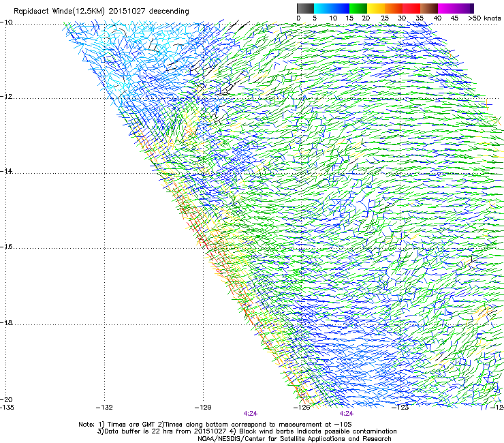
Task: Select the green 15-20 knots legend swatch
Action: 358,8
